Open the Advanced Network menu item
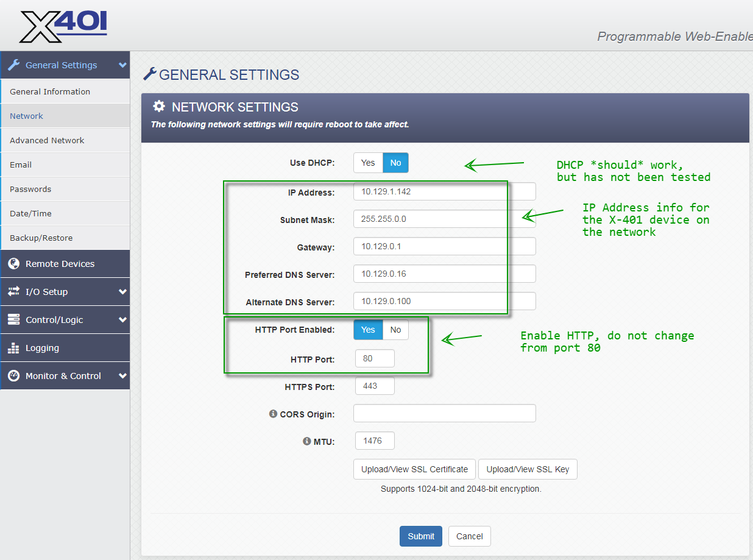This screenshot has width=753, height=560. 47,140
